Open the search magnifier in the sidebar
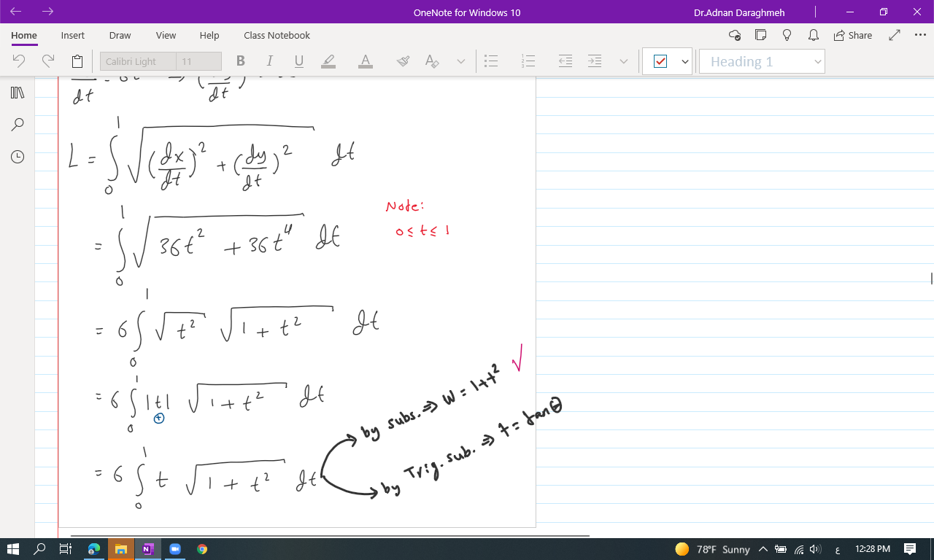 (18, 125)
